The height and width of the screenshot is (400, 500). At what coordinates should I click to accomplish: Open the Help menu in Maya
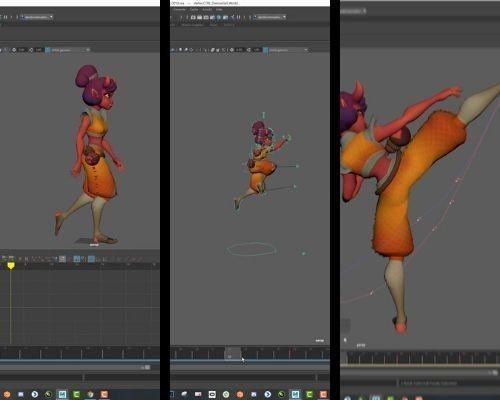(219, 9)
